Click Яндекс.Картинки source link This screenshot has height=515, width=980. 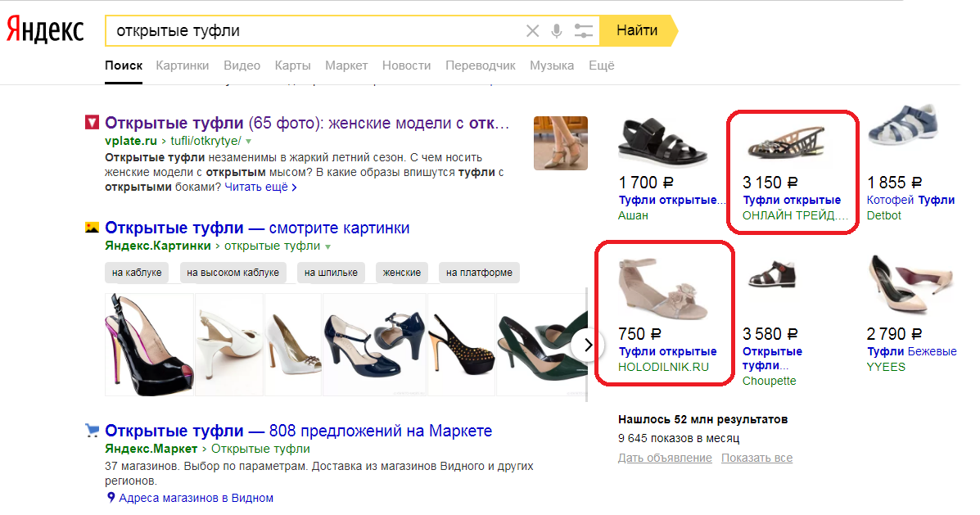(x=157, y=246)
